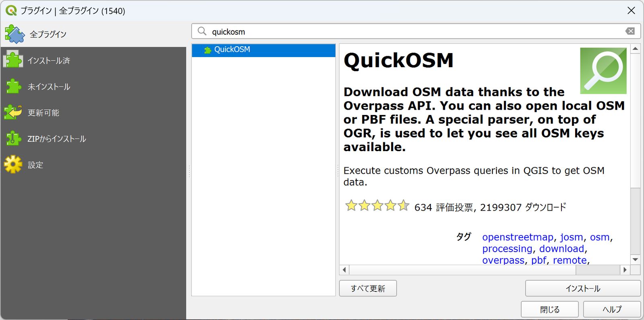Click the Upgradeable plugins arrow icon

point(13,113)
